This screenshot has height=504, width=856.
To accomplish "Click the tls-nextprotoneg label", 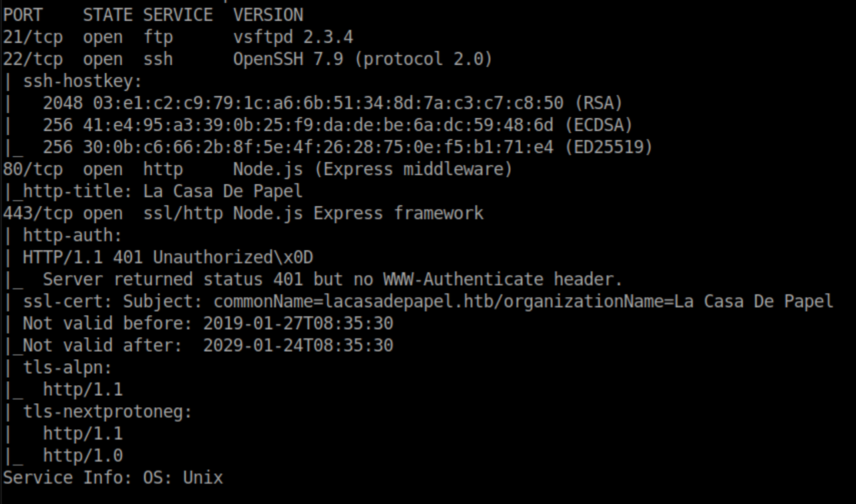I will (x=107, y=411).
